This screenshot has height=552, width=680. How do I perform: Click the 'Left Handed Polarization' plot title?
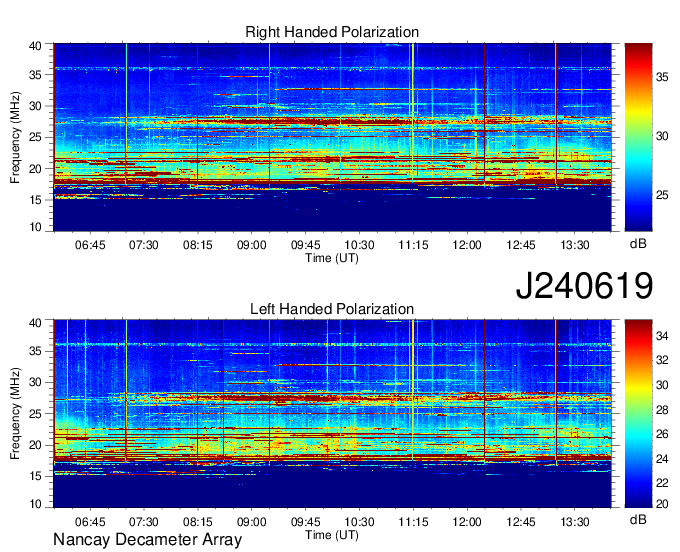[332, 309]
